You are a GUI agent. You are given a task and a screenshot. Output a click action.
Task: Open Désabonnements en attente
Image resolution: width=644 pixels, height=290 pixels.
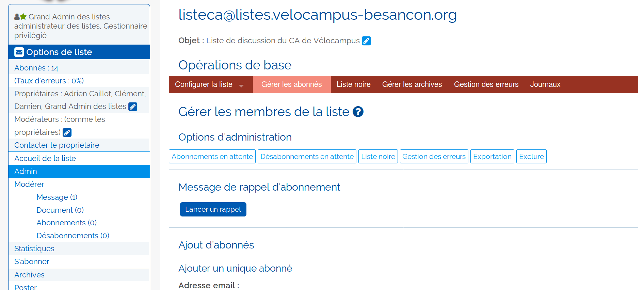tap(307, 157)
